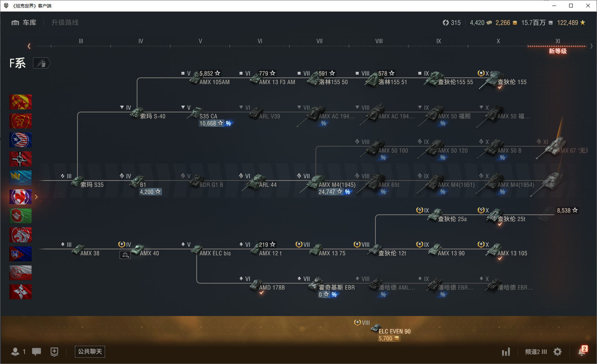Screen dimensions: 597x364
Task: Select the UK lion flag
Action: coord(20,235)
